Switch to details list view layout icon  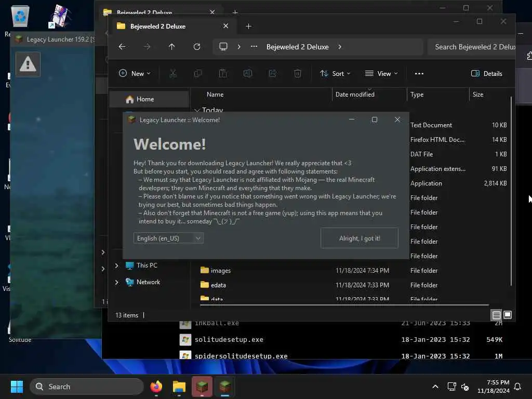click(x=496, y=315)
